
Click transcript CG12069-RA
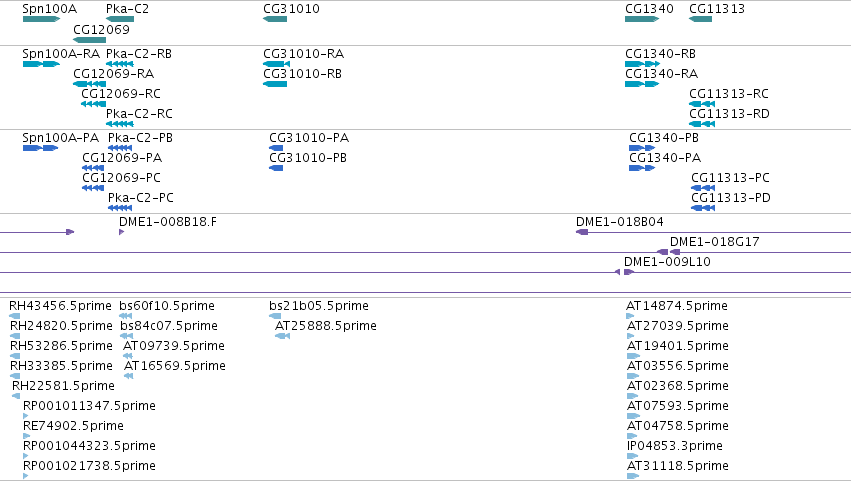pyautogui.click(x=113, y=74)
